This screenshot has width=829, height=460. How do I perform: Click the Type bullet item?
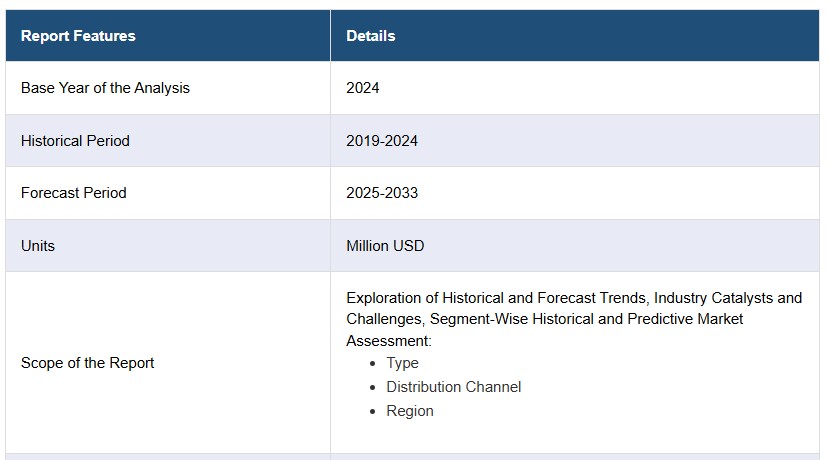point(402,363)
